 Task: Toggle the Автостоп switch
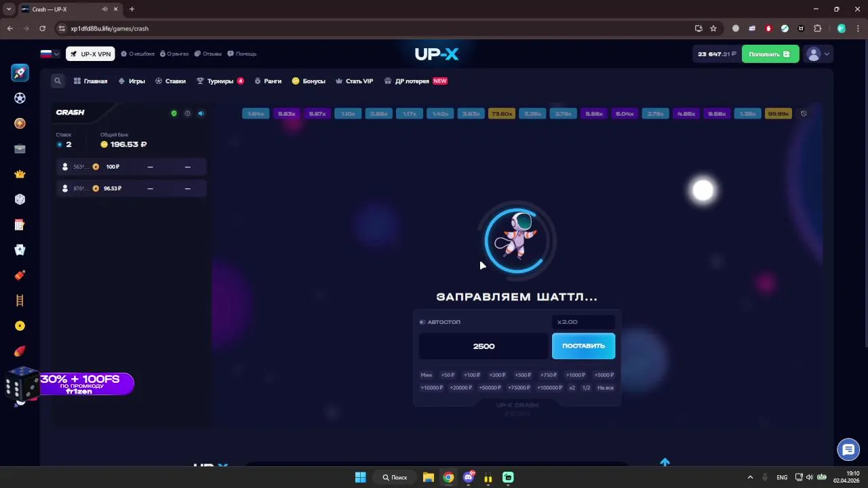coord(422,322)
